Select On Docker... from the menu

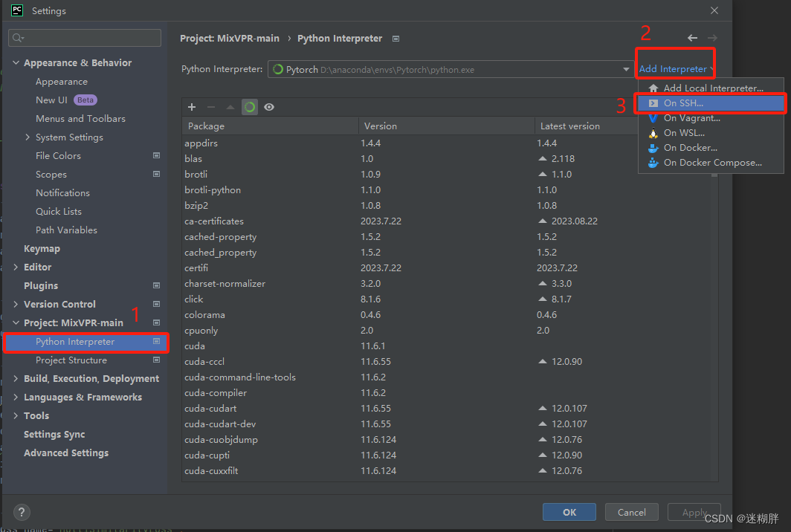click(x=711, y=148)
